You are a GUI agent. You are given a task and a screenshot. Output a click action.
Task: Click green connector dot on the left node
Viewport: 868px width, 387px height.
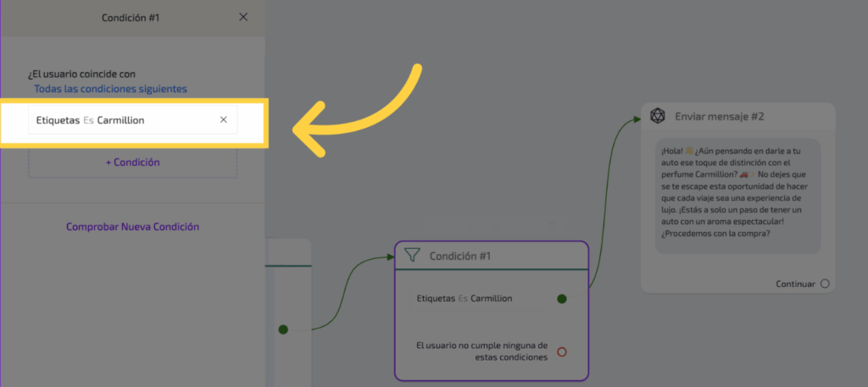283,329
